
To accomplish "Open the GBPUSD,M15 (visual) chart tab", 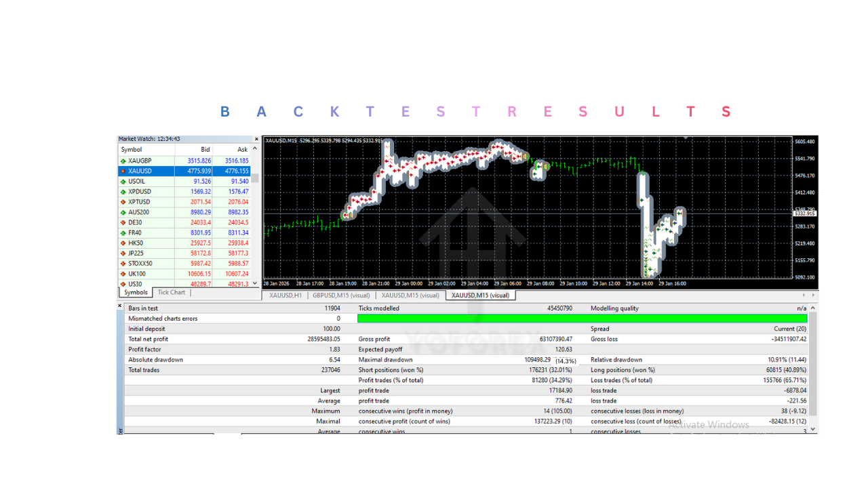I will (341, 296).
